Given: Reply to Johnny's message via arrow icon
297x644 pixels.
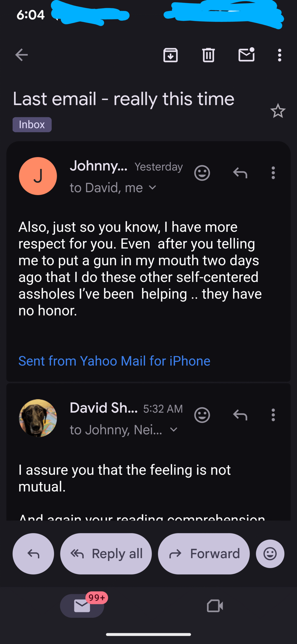Looking at the screenshot, I should click(x=240, y=173).
